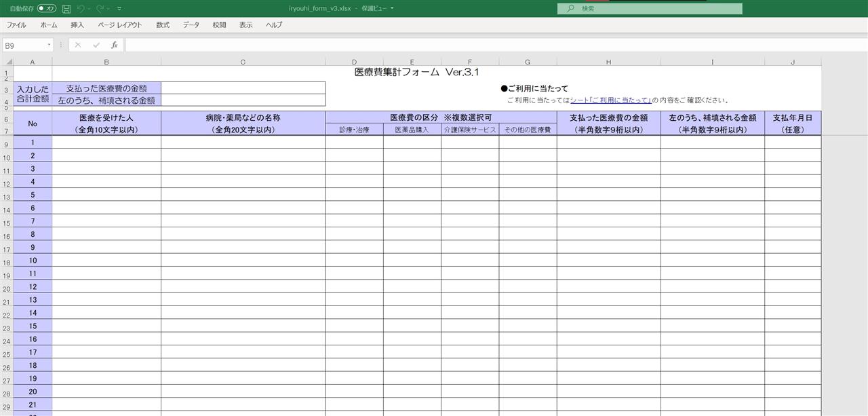Click the 医療費集計フォーム Ver.3.1 title
Screen dimensions: 868x416
click(x=418, y=72)
